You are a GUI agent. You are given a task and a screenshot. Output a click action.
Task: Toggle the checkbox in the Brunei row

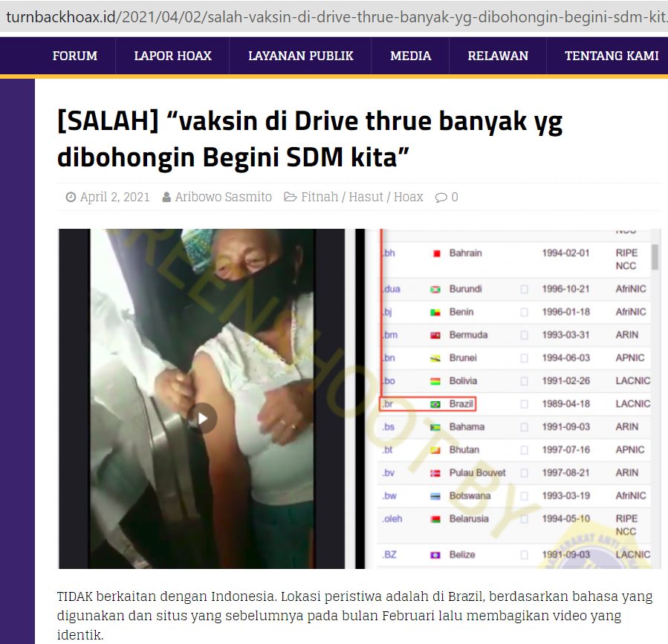pos(525,358)
